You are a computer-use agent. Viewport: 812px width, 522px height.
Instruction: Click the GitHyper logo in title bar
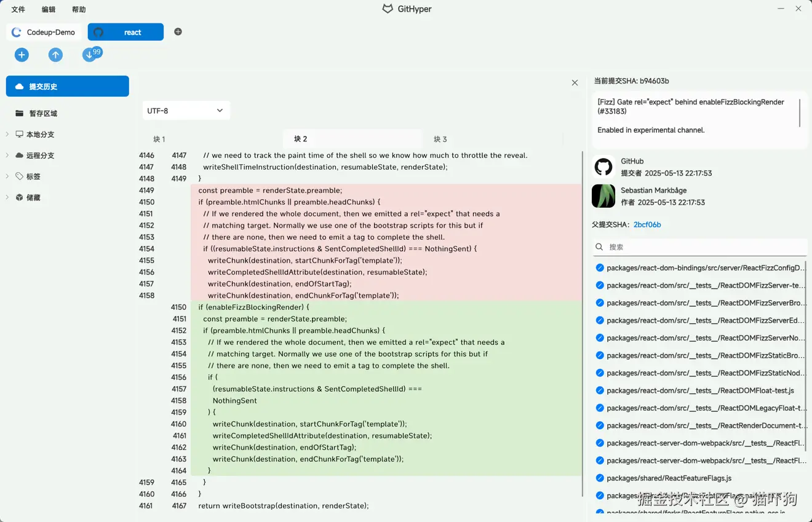388,9
